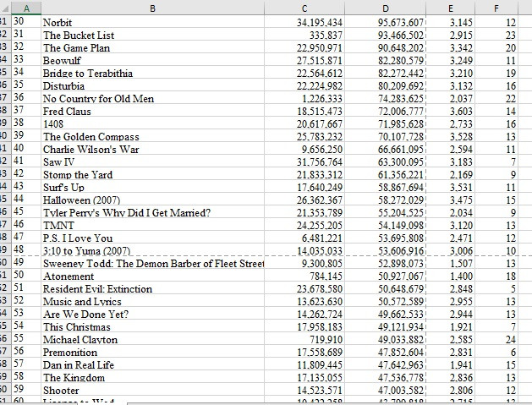The width and height of the screenshot is (532, 405).
Task: Click Stomp the Yard cell
Action: click(153, 175)
